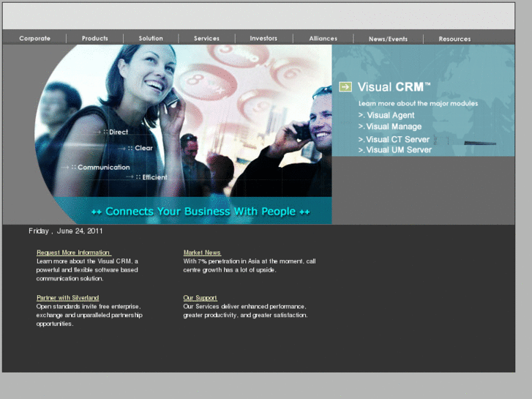
Task: Click 'Learn more about the major modules' text
Action: click(418, 103)
